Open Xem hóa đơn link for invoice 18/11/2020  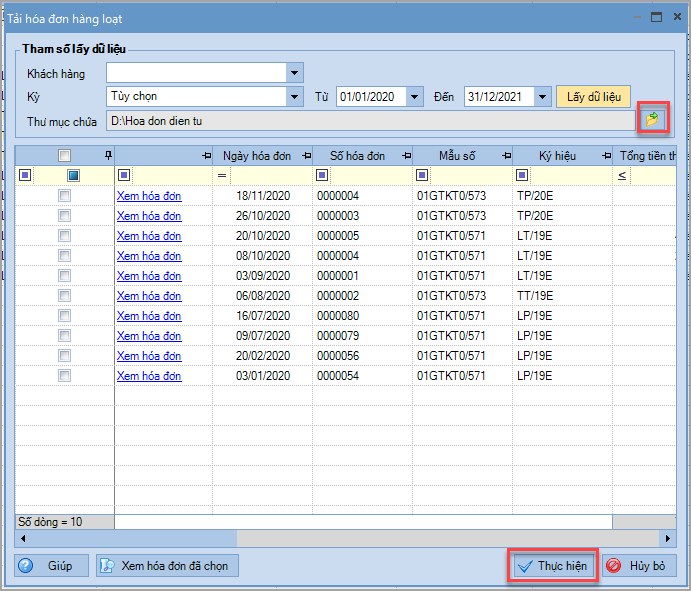[x=149, y=196]
